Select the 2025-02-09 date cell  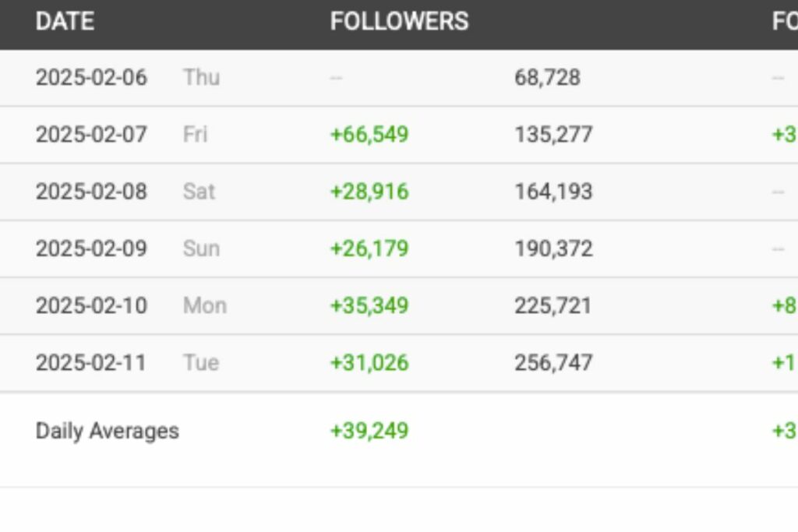pyautogui.click(x=91, y=248)
